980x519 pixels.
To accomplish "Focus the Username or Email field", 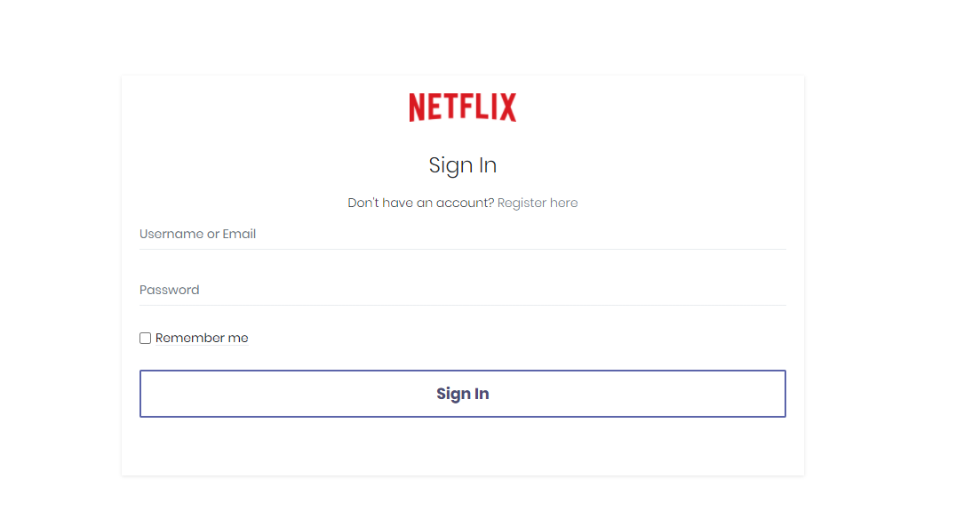I will 462,235.
